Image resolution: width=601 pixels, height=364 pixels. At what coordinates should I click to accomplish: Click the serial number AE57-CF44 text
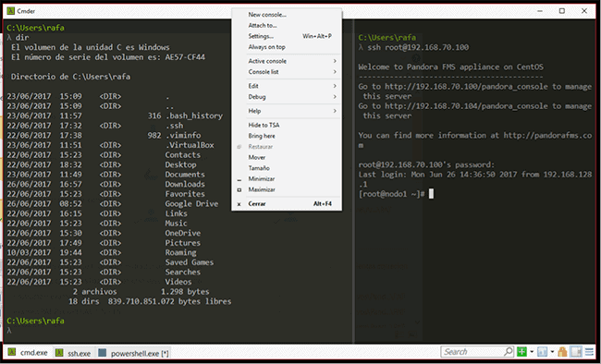[x=185, y=57]
